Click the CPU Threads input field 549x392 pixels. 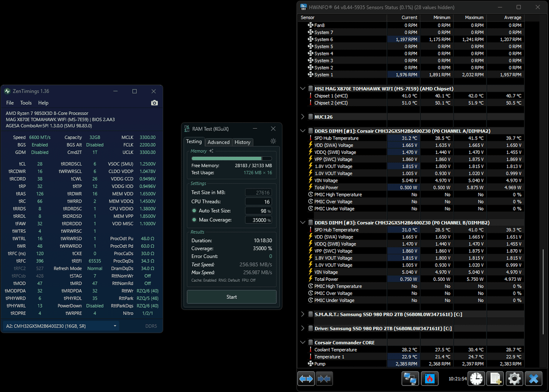[258, 202]
